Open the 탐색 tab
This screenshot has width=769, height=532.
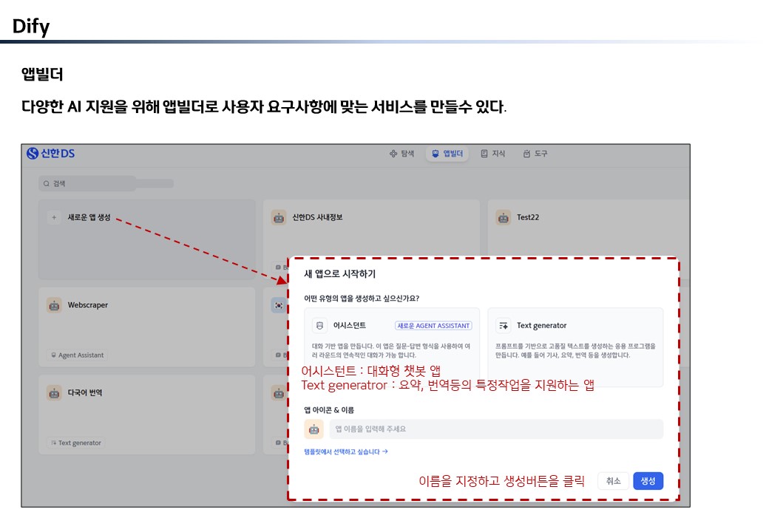tap(402, 154)
